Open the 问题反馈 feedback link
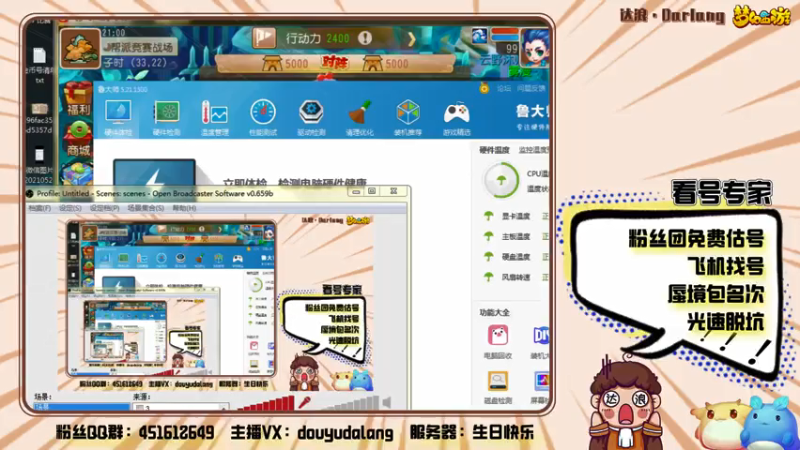Screen dimensions: 800x450 pos(531,89)
